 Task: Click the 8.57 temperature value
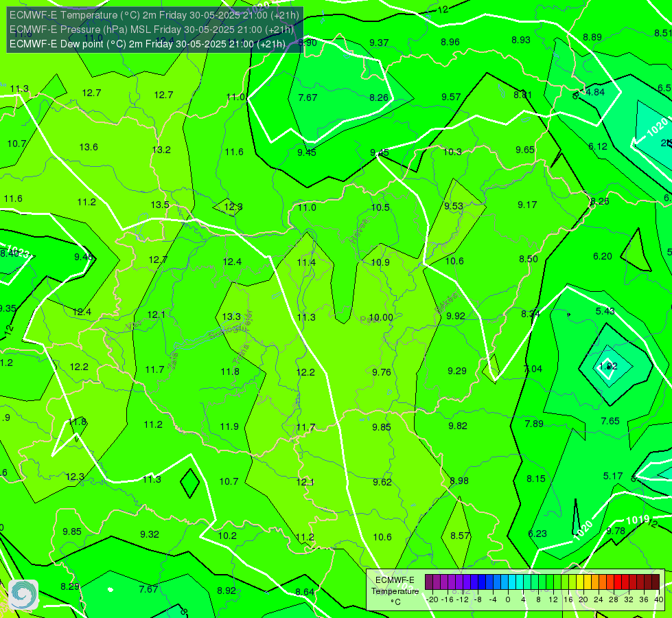point(461,536)
